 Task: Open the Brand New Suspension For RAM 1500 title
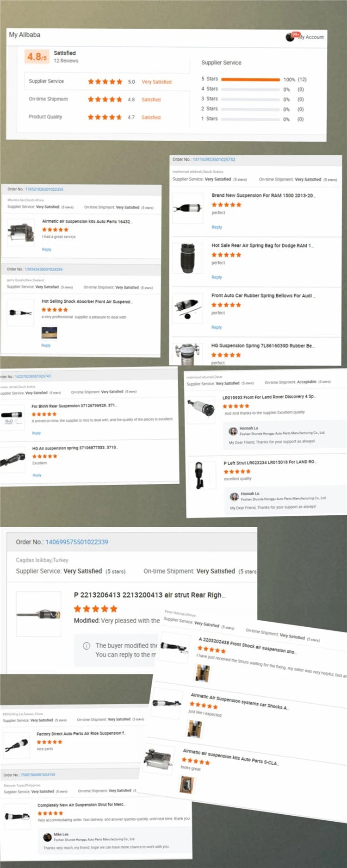coord(264,195)
